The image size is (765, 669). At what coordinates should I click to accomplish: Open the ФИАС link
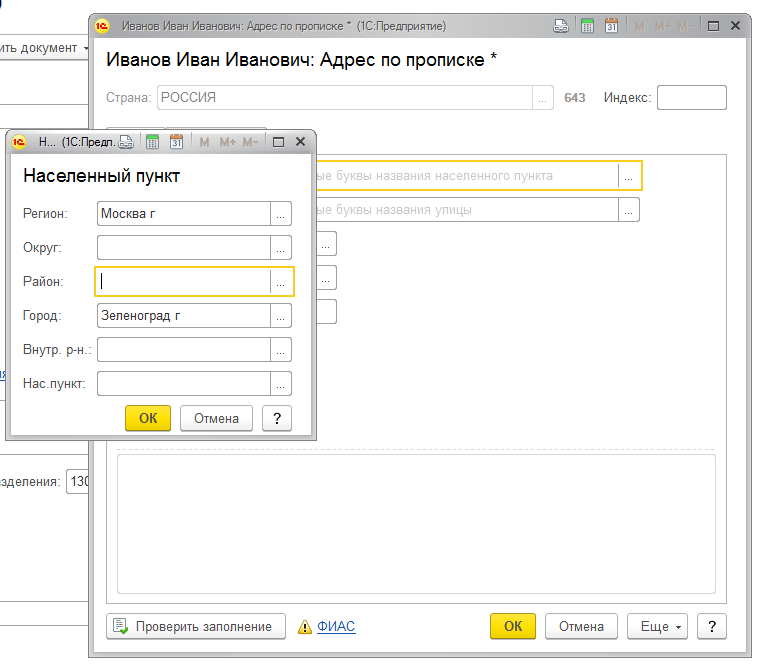tap(336, 627)
